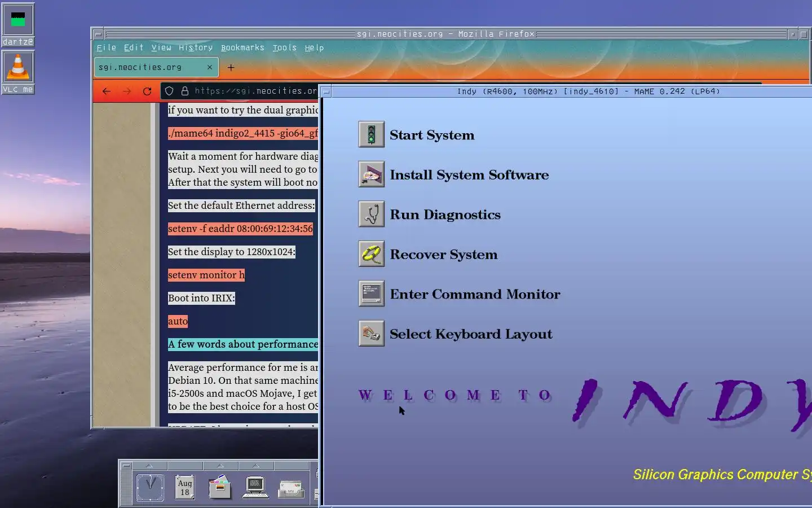
Task: Open the Help menu in Firefox
Action: (314, 48)
